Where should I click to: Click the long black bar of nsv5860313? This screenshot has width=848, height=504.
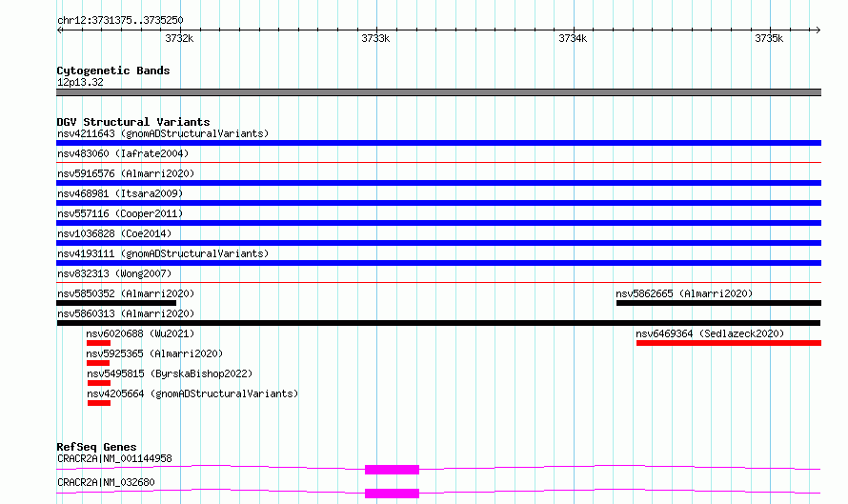(x=438, y=323)
